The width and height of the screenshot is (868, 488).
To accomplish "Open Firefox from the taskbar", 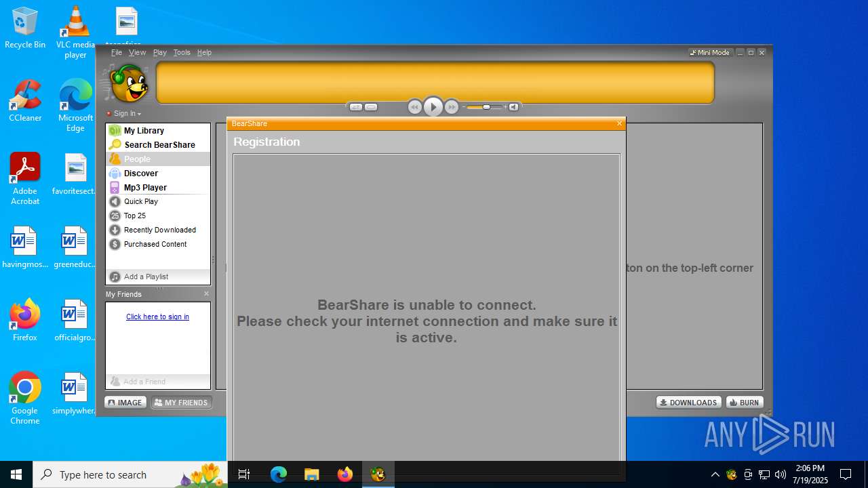I will point(344,474).
